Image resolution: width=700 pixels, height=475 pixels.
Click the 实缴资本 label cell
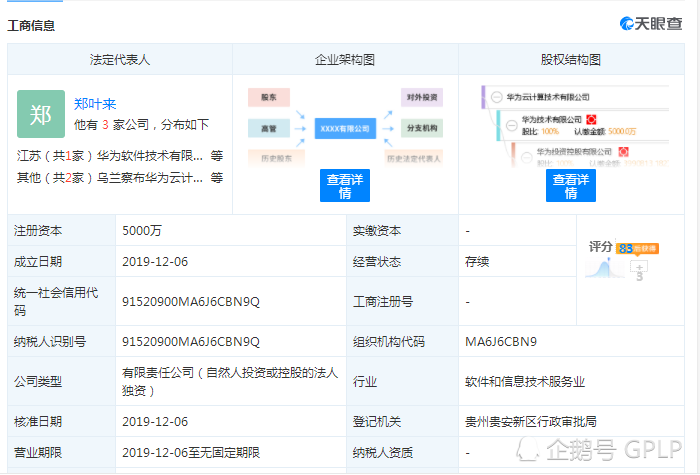pos(403,230)
